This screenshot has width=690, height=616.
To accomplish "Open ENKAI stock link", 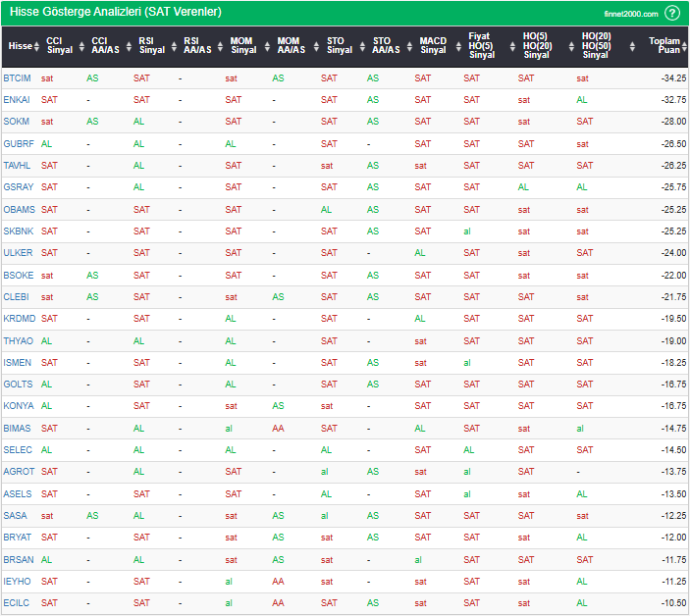I will pos(17,100).
